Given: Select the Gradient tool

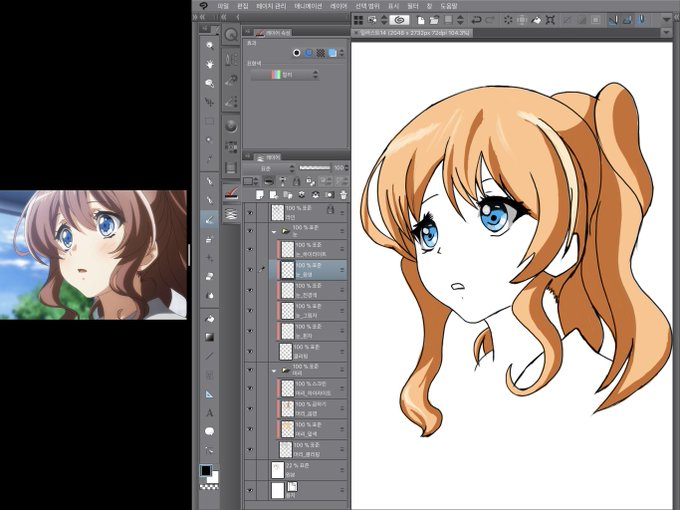Looking at the screenshot, I should click(x=210, y=337).
